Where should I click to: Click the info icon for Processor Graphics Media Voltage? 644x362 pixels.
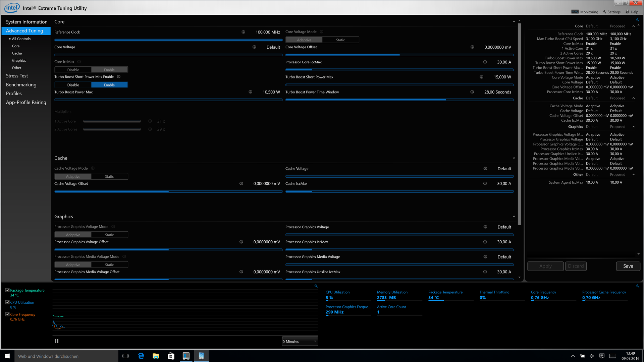tap(485, 257)
